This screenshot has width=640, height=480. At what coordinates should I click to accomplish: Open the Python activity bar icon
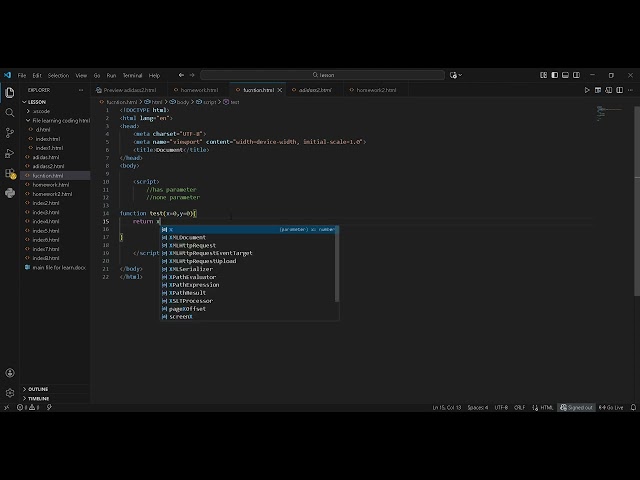pos(10,193)
